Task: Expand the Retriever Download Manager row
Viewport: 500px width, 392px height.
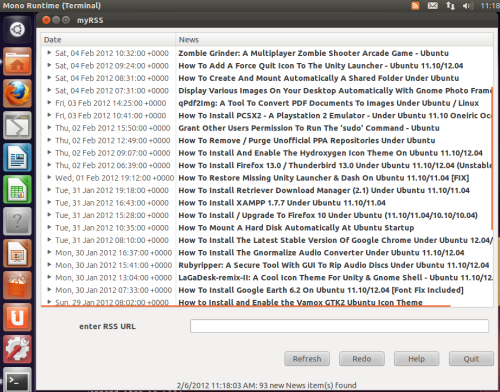Action: coord(49,190)
